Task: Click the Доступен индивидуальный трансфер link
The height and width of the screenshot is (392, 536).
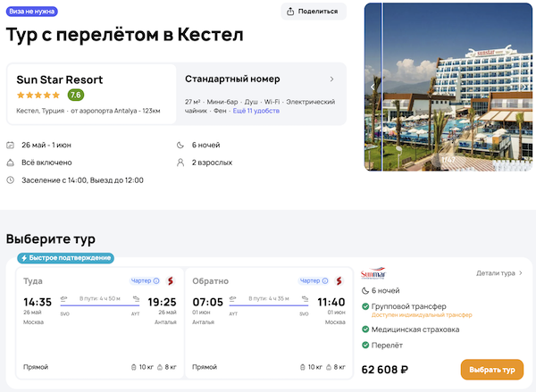Action: coord(416,315)
